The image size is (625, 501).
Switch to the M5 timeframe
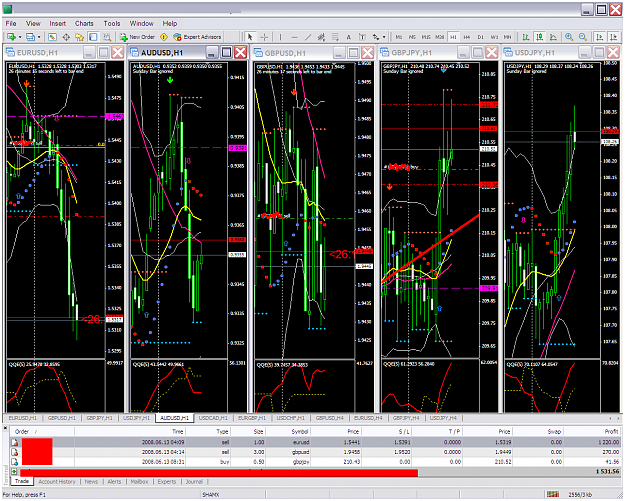[412, 37]
